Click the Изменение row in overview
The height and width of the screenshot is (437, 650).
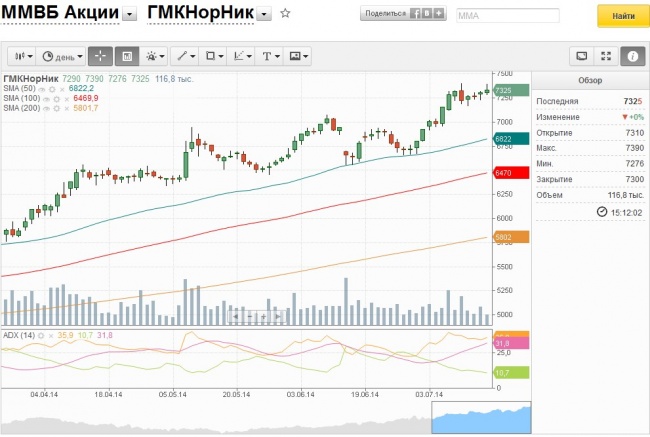click(590, 117)
